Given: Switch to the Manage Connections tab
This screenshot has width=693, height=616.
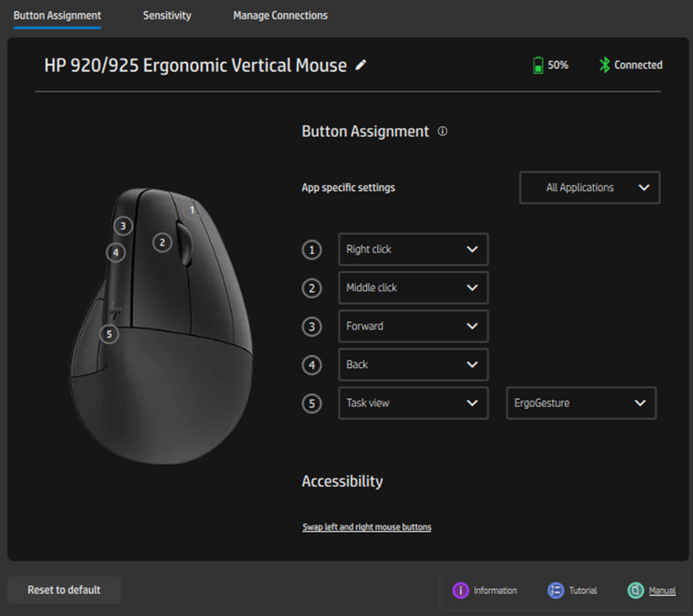Looking at the screenshot, I should 280,16.
